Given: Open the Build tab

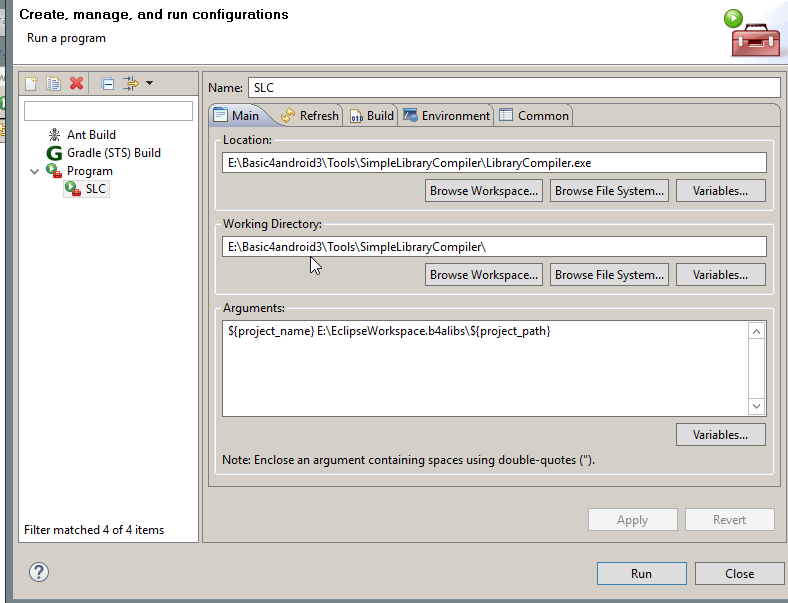Looking at the screenshot, I should [371, 116].
